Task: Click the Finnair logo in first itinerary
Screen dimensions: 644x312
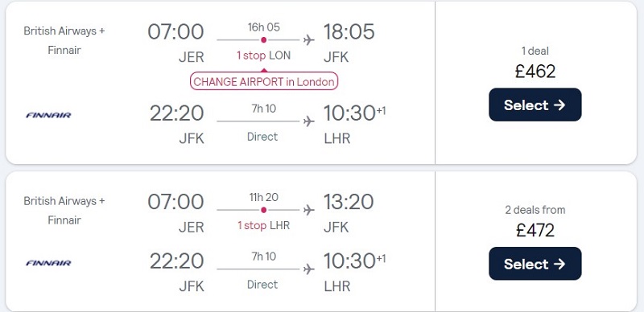Action: pos(48,115)
